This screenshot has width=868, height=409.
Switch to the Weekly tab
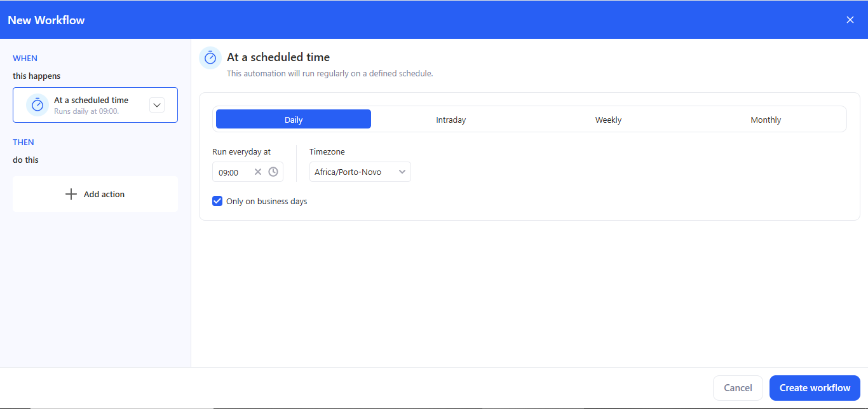pyautogui.click(x=608, y=119)
